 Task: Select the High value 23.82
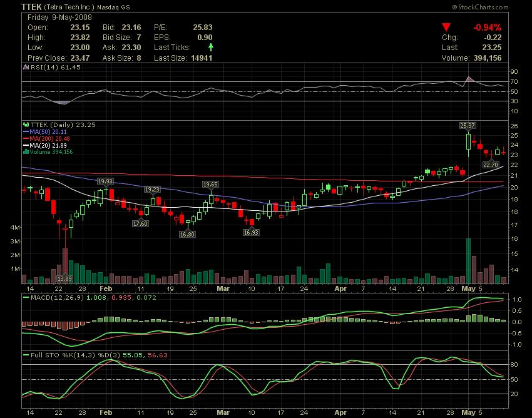coord(80,38)
